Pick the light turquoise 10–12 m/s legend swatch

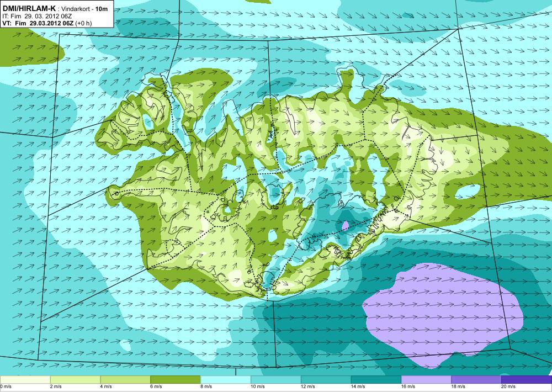(275, 380)
